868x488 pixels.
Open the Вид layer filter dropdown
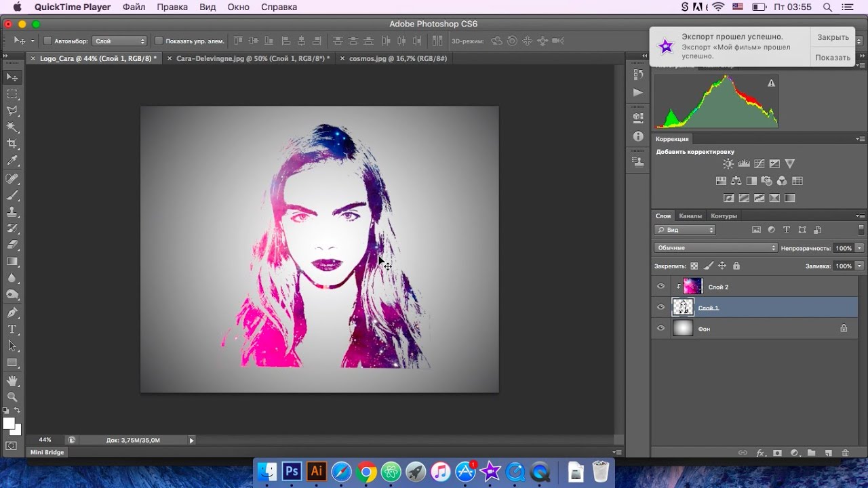pyautogui.click(x=685, y=230)
